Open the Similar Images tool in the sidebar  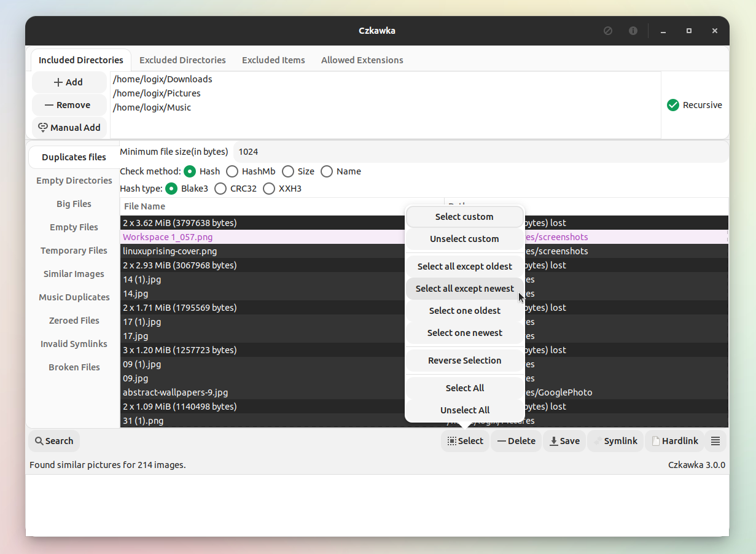point(73,273)
